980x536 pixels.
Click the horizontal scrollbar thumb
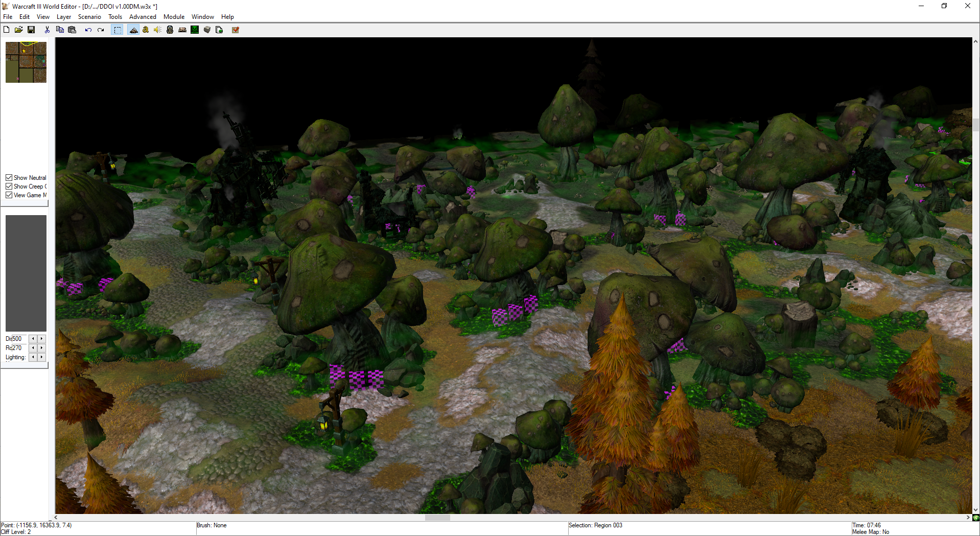coord(437,518)
